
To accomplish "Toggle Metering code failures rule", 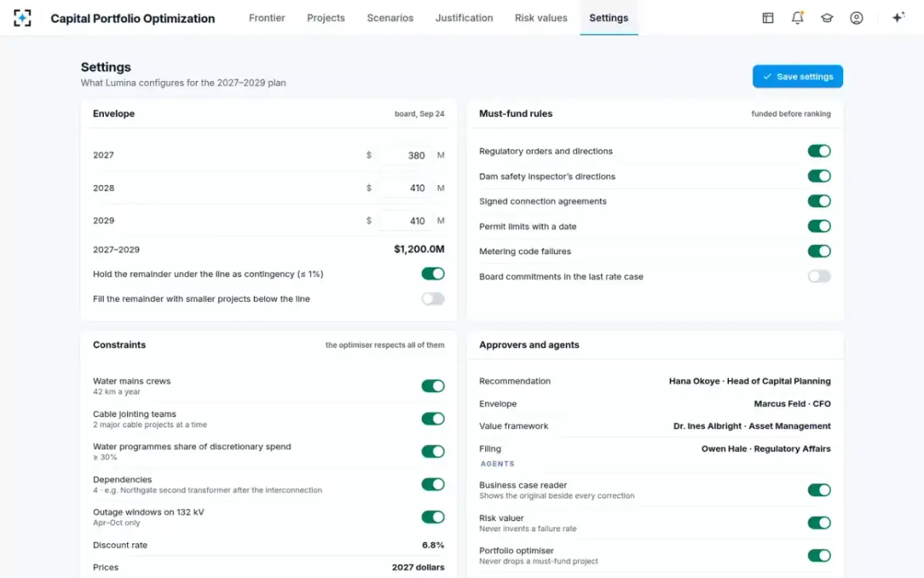I will click(x=819, y=251).
